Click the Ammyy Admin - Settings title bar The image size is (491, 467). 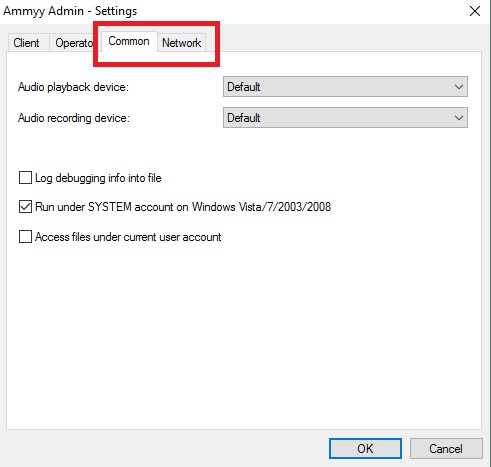tap(233, 11)
